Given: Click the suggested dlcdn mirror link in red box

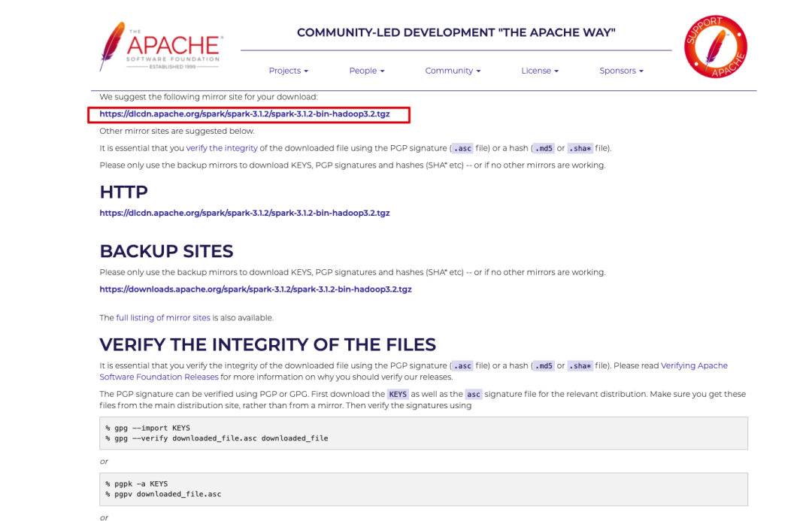Looking at the screenshot, I should pos(244,114).
